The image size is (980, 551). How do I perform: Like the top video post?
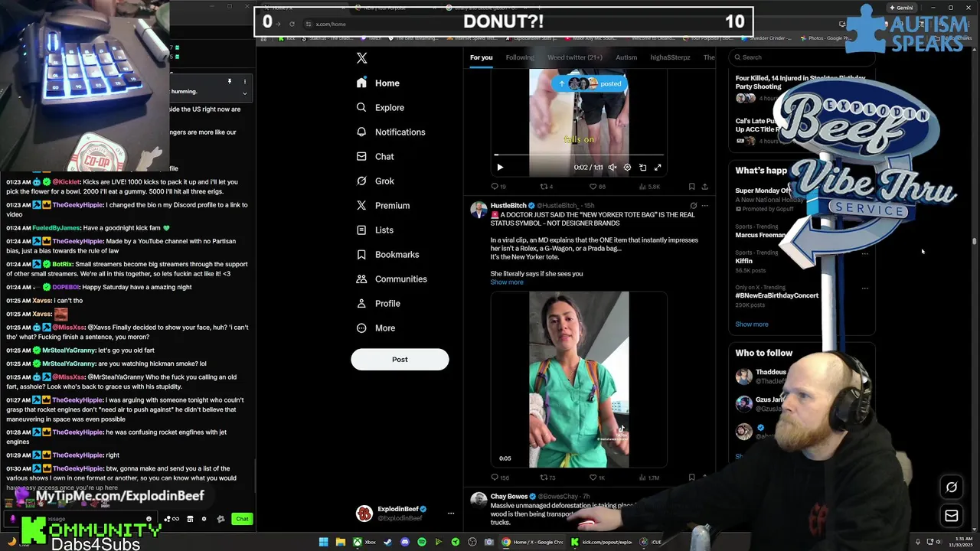[x=597, y=186]
